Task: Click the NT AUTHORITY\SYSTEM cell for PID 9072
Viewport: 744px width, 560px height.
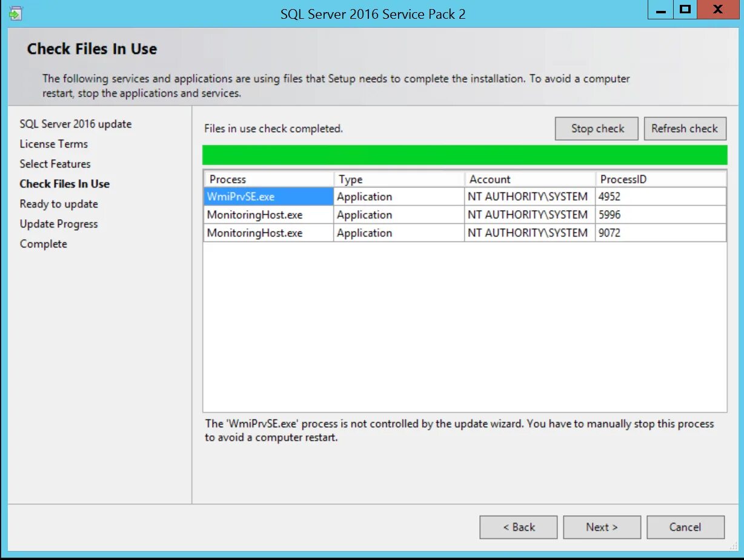Action: [530, 233]
